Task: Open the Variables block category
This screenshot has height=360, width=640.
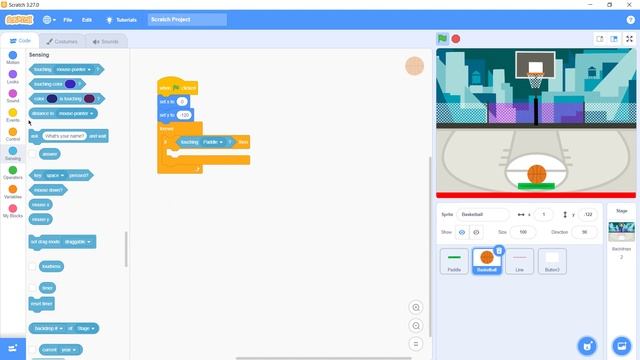Action: [x=13, y=192]
